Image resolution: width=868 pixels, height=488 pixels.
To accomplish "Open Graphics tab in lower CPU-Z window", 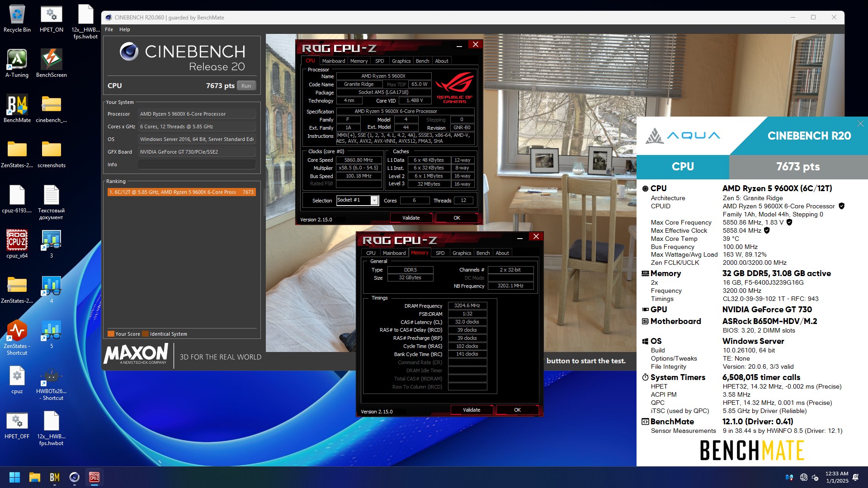I will pyautogui.click(x=462, y=253).
